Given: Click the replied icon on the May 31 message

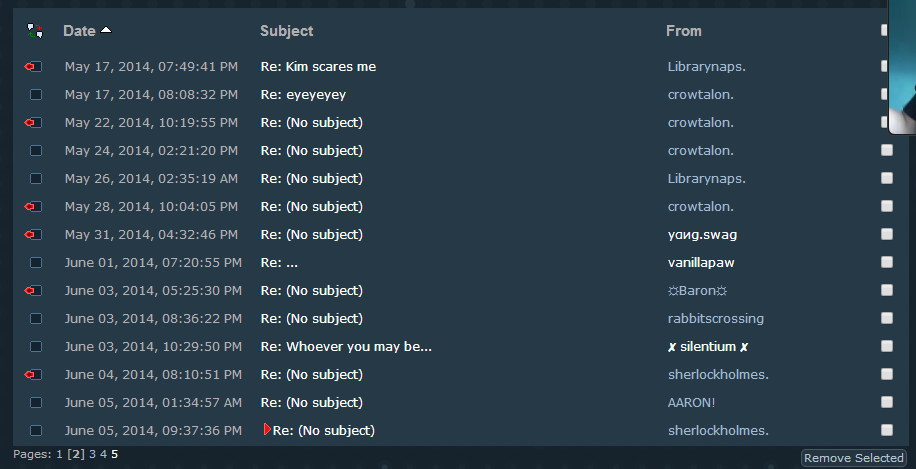Looking at the screenshot, I should click(35, 235).
